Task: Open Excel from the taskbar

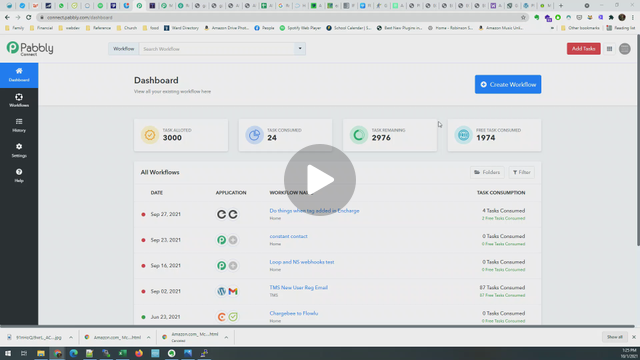Action: pyautogui.click(x=122, y=353)
